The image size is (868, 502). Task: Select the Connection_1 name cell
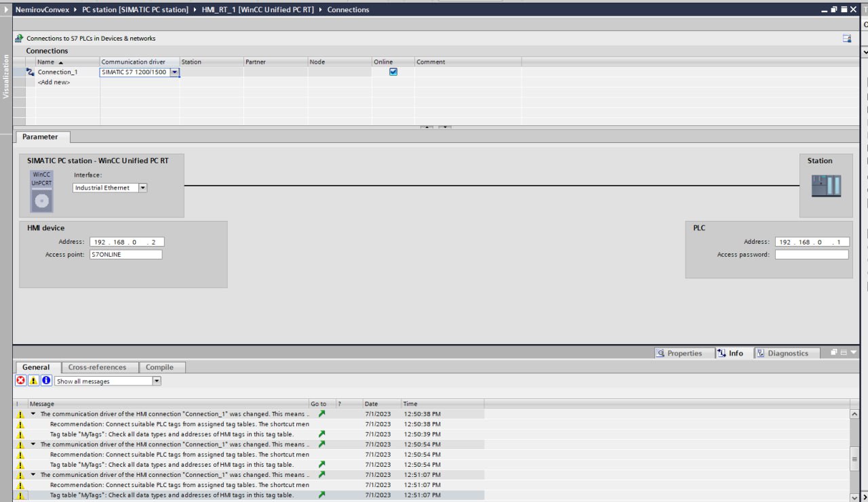pyautogui.click(x=67, y=72)
